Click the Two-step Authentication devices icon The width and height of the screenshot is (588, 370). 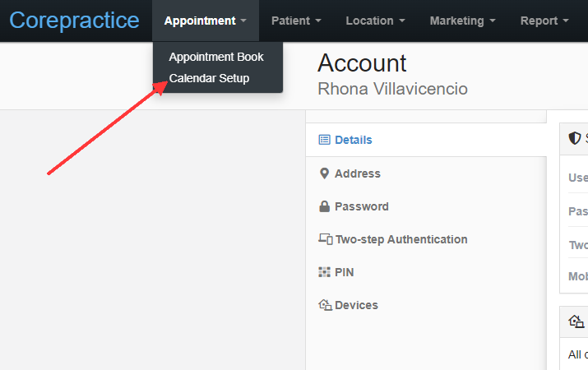point(326,239)
